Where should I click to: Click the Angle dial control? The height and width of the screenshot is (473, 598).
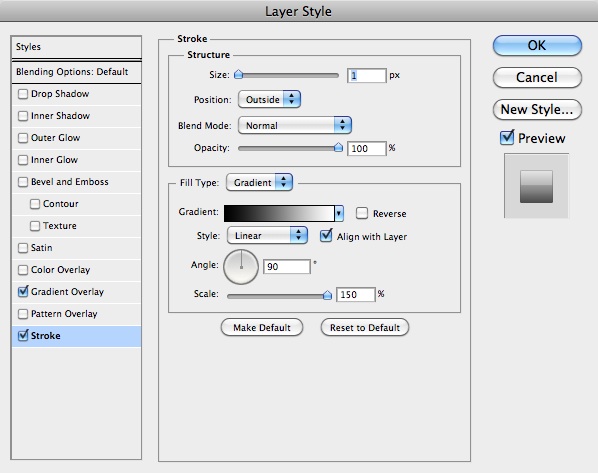[241, 267]
